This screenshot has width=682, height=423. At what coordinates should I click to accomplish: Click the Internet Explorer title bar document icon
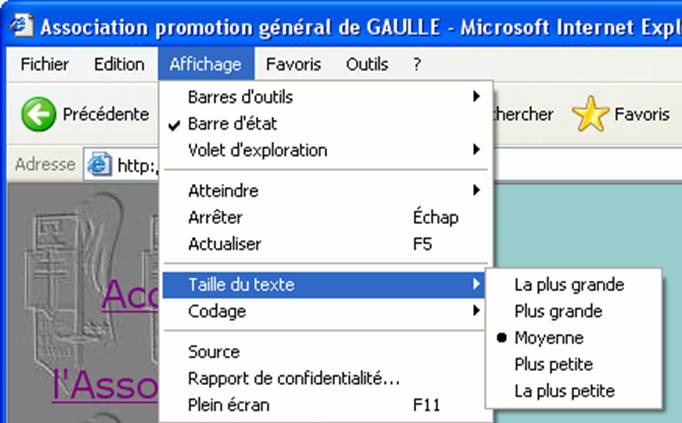click(x=22, y=25)
